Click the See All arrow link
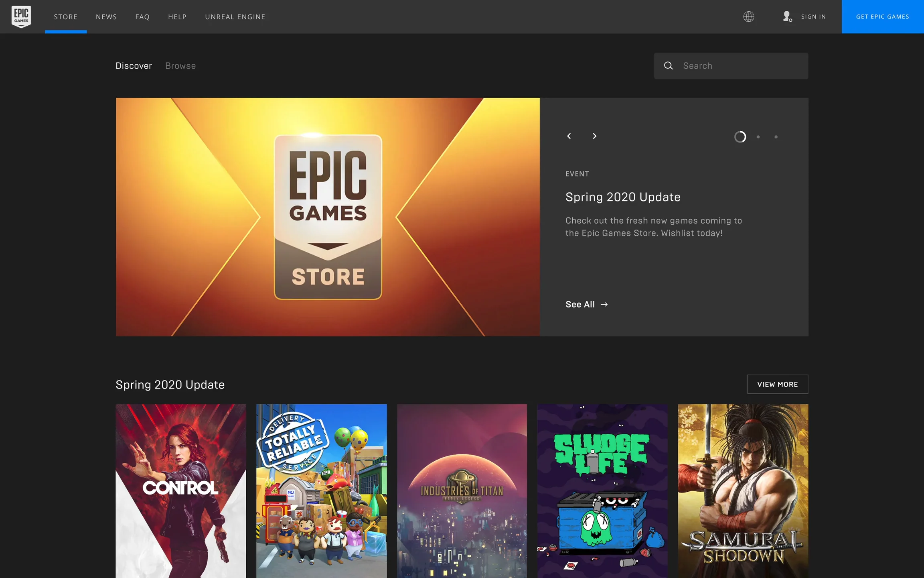The height and width of the screenshot is (578, 924). coord(586,304)
